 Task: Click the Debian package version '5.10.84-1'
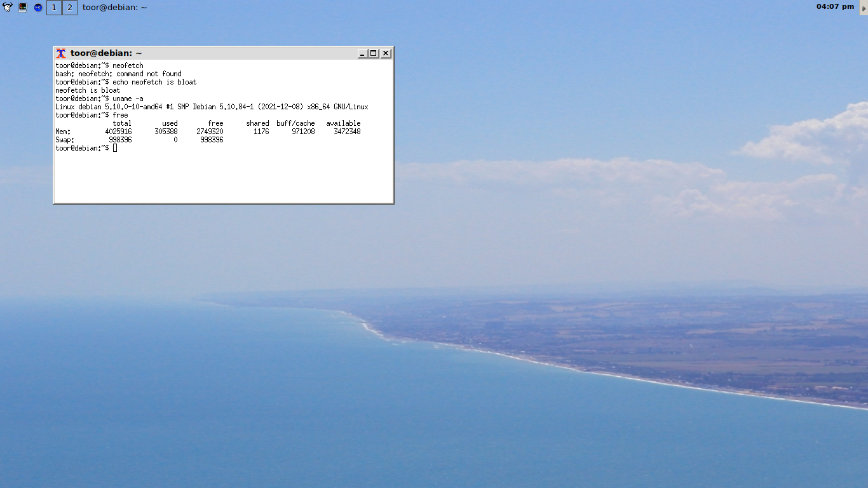pyautogui.click(x=236, y=107)
